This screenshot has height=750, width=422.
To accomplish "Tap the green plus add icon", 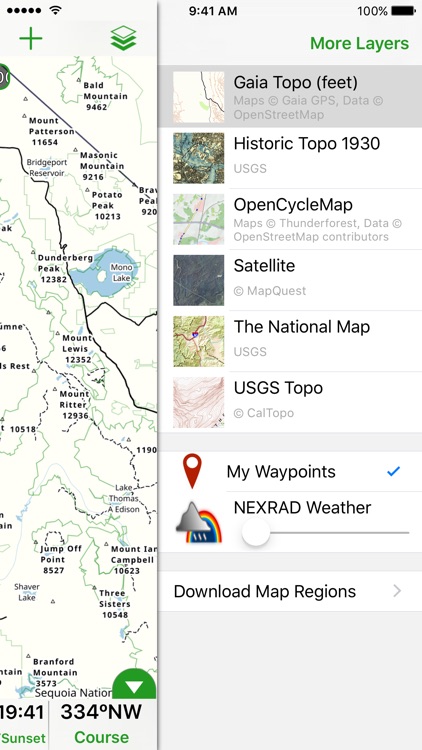I will [31, 39].
